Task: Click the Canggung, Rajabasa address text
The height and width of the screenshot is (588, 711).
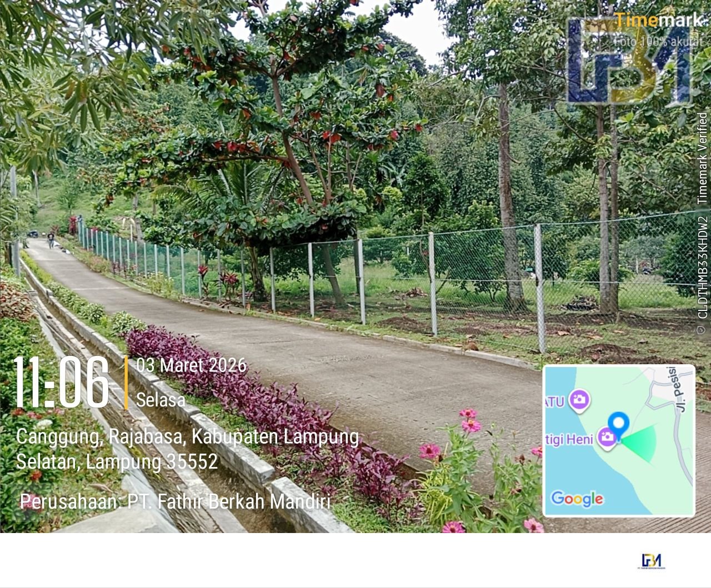Action: click(187, 449)
